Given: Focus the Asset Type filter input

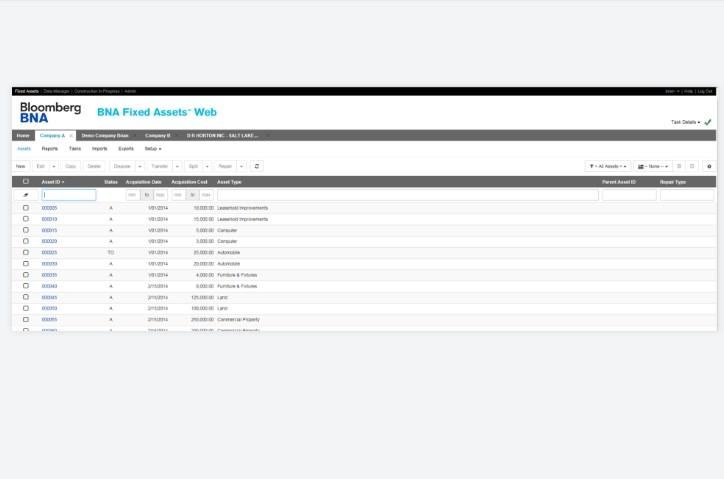Looking at the screenshot, I should [408, 195].
